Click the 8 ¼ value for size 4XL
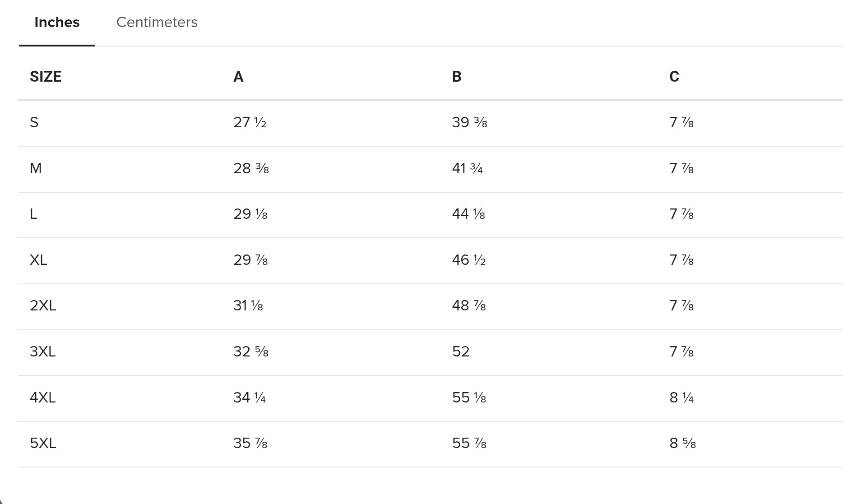 [681, 398]
